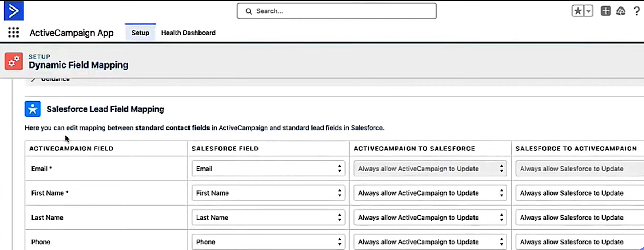The width and height of the screenshot is (644, 250).
Task: Click the ActiveCampaign logo icon
Action: (x=14, y=11)
